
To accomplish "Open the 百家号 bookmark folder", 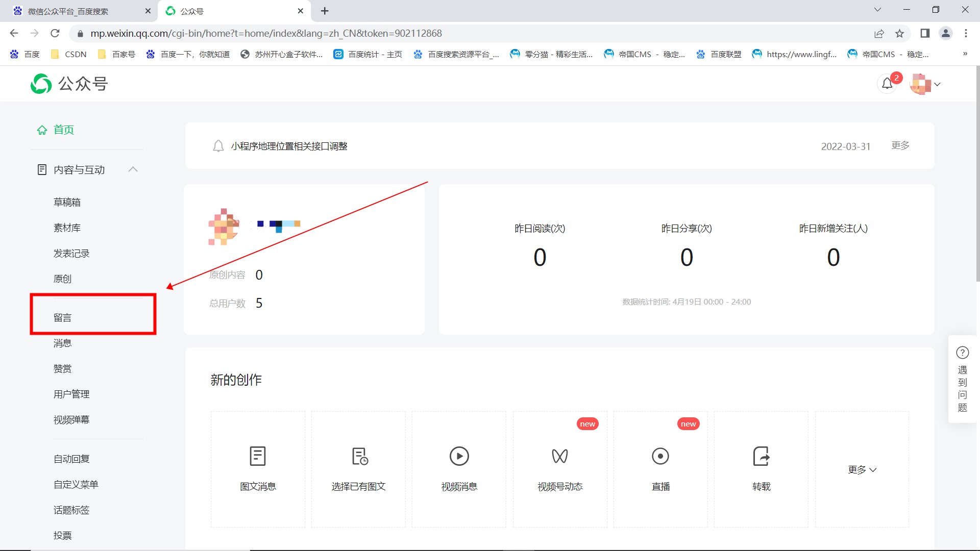I will coord(116,54).
